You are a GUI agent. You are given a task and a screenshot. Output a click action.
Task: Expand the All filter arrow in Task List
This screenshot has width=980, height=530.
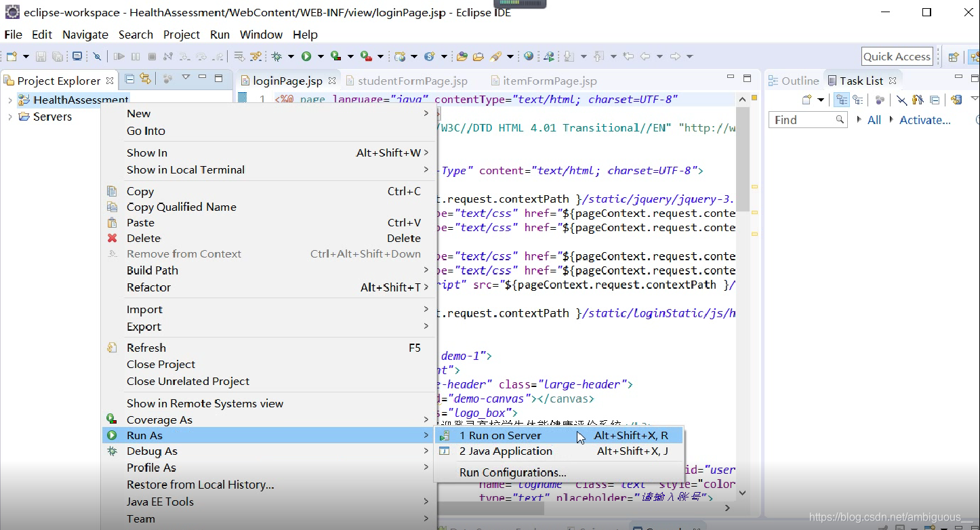pos(859,119)
